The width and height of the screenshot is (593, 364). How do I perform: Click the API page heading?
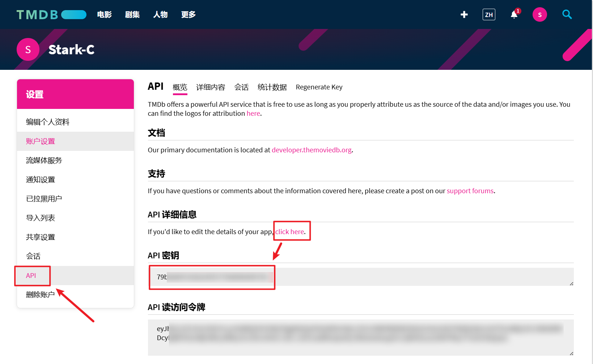156,86
